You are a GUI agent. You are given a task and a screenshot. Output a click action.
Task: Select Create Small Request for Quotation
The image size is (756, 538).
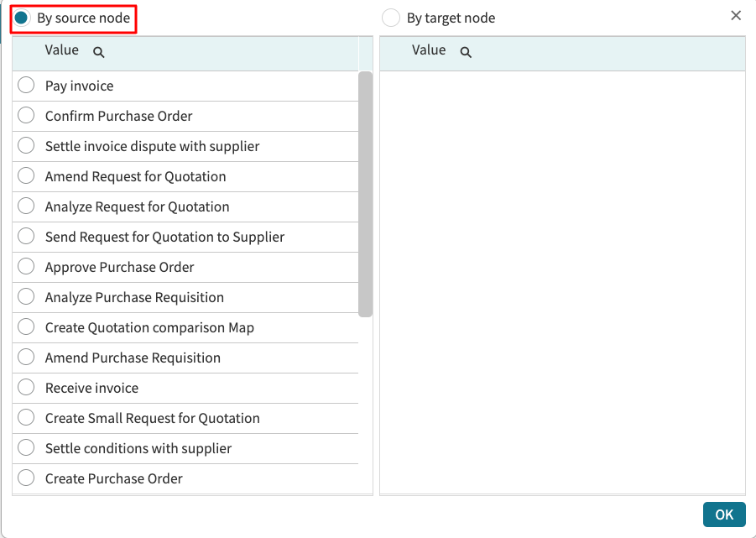(26, 418)
